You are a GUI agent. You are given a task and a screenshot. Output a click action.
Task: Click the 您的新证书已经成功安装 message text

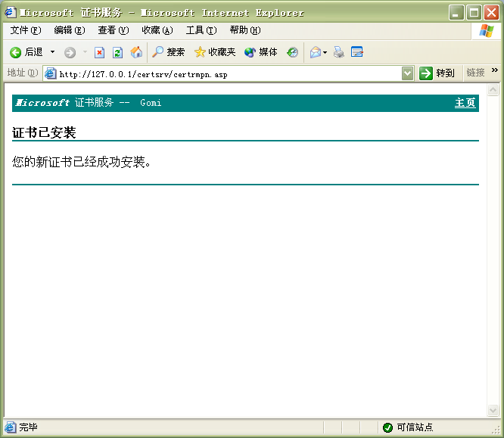pyautogui.click(x=82, y=162)
